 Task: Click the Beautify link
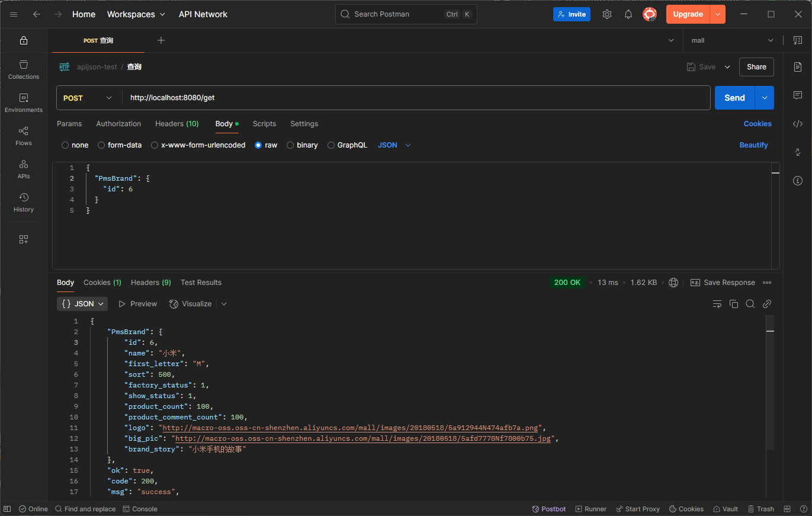(753, 145)
